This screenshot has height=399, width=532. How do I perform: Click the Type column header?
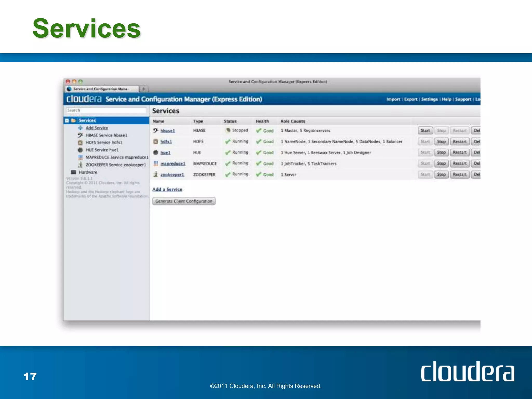tap(198, 121)
